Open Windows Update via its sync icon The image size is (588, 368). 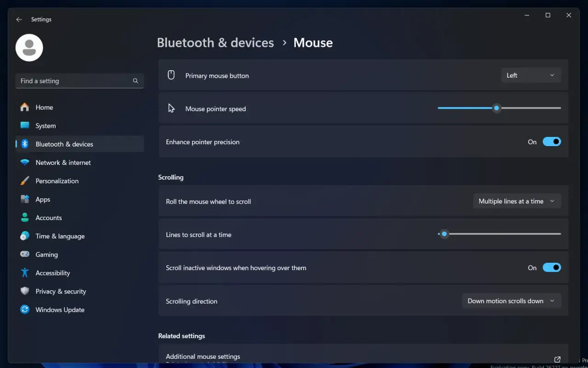pyautogui.click(x=25, y=310)
